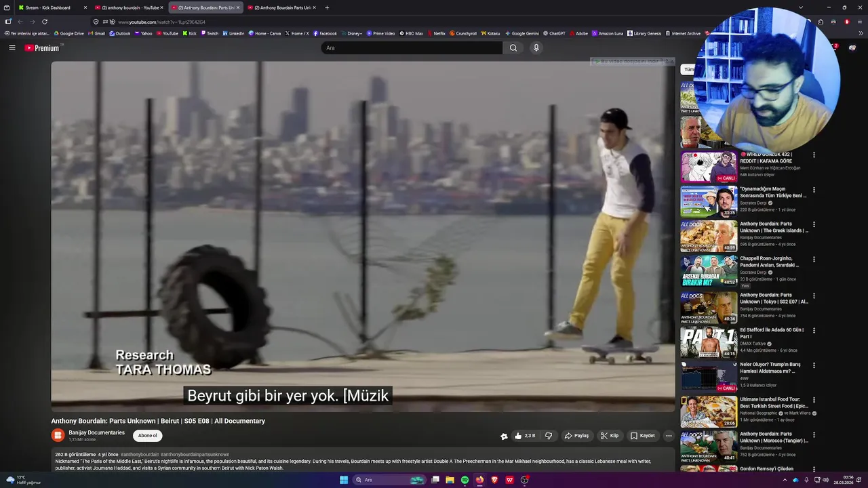This screenshot has height=488, width=868.
Task: Open the weather widget showing 13°C
Action: click(23, 480)
